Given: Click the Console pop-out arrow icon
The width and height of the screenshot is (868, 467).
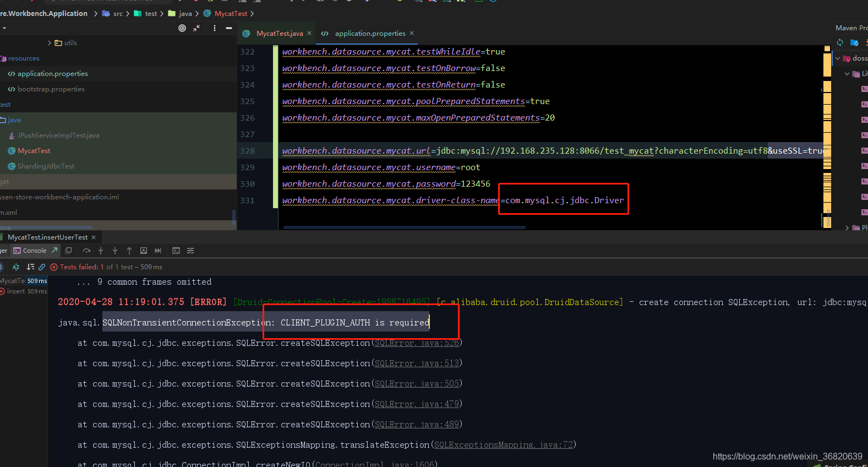Looking at the screenshot, I should [54, 250].
